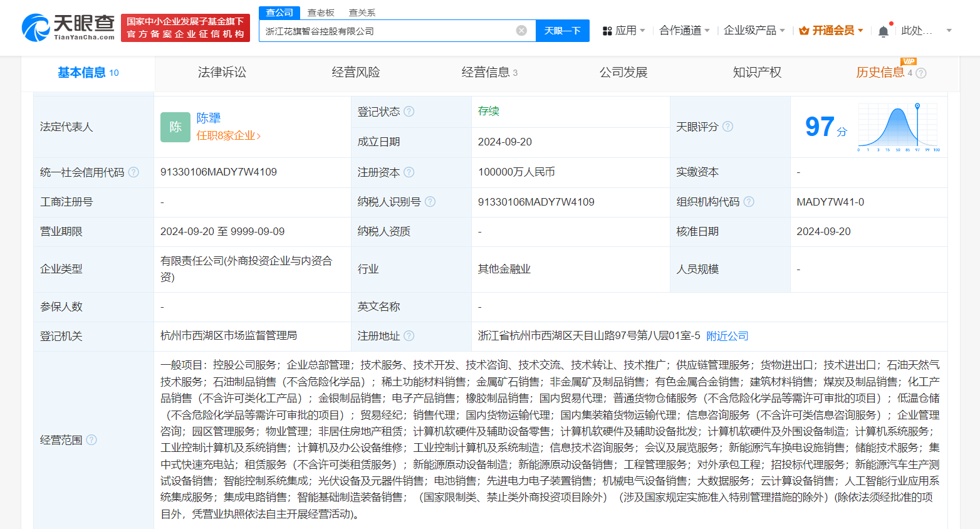Click the 陈 avatar badge
Image resolution: width=980 pixels, height=529 pixels.
pos(175,127)
